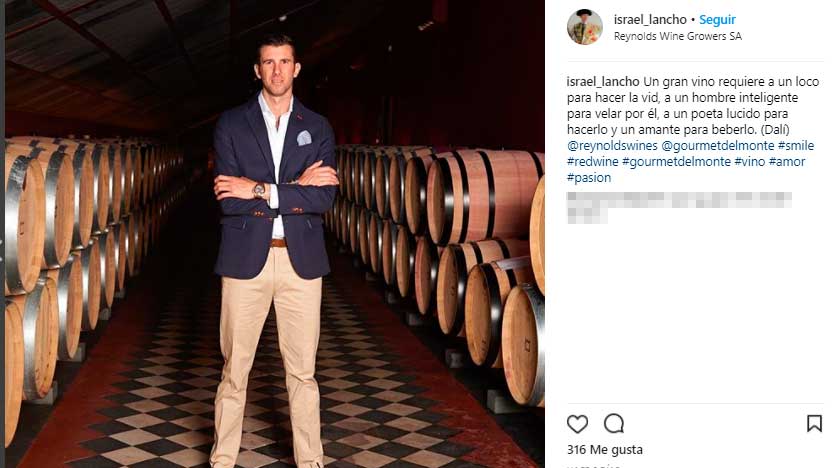Open comments with the speech bubble icon
Screen dimensions: 832x468
click(614, 423)
